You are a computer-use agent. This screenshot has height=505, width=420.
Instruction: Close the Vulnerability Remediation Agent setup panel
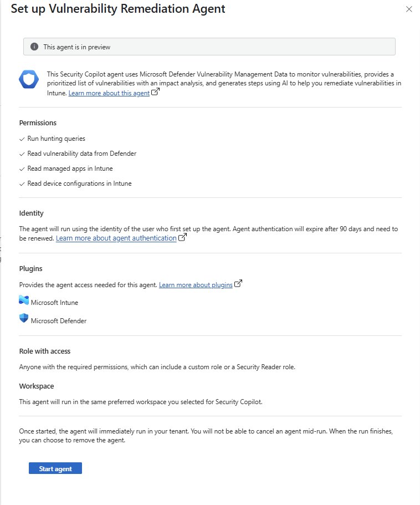pyautogui.click(x=409, y=9)
